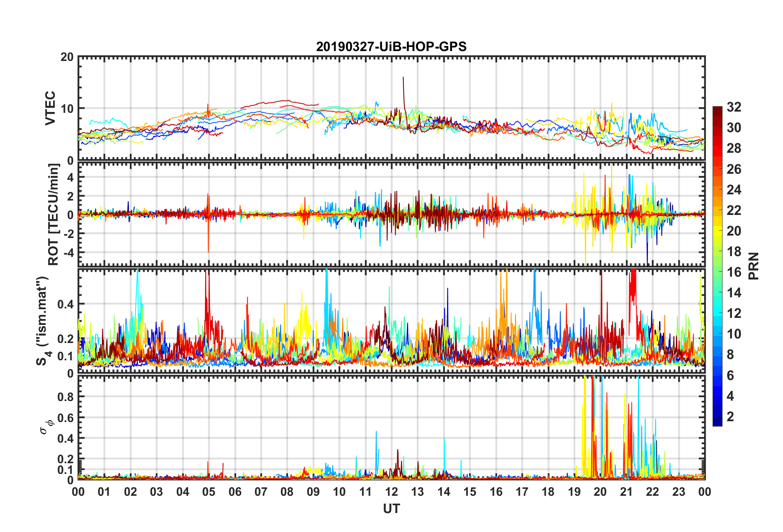The image size is (783, 532).
Task: Click S4 y-axis tick label 0.2
Action: point(65,339)
